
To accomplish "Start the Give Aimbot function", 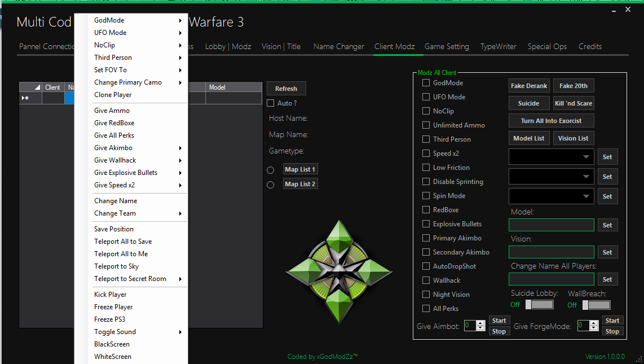I will pyautogui.click(x=499, y=321).
